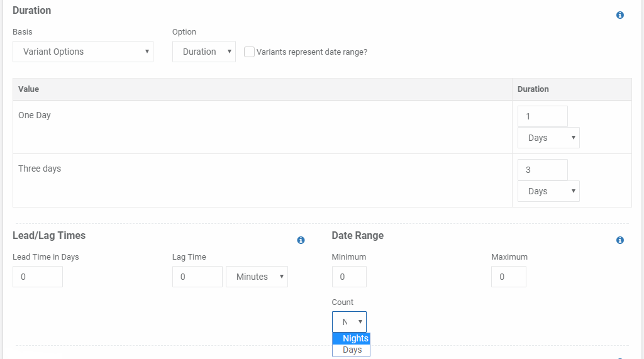Open the One Day unit Days dropdown
This screenshot has height=359, width=644.
(x=548, y=138)
